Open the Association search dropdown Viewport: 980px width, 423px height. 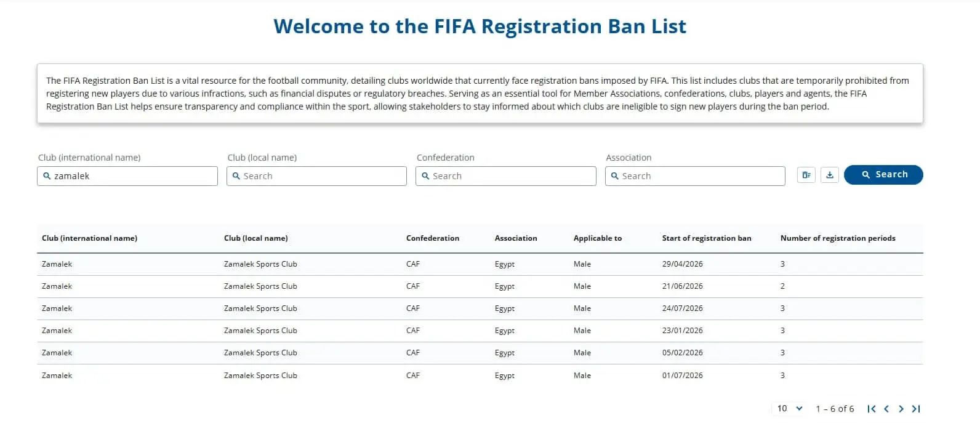695,176
